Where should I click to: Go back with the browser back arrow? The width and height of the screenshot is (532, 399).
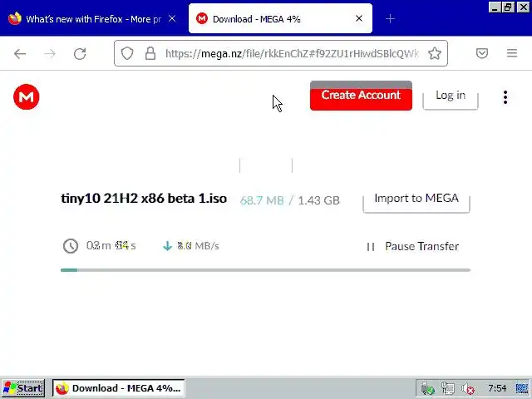[x=20, y=53]
